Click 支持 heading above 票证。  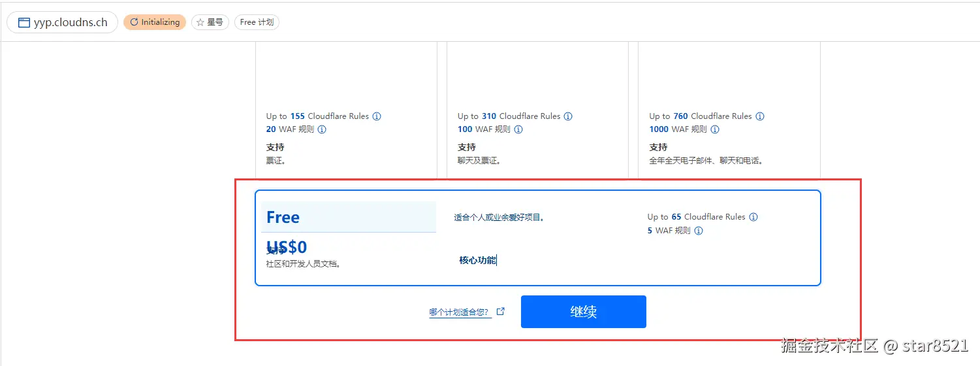(x=275, y=147)
